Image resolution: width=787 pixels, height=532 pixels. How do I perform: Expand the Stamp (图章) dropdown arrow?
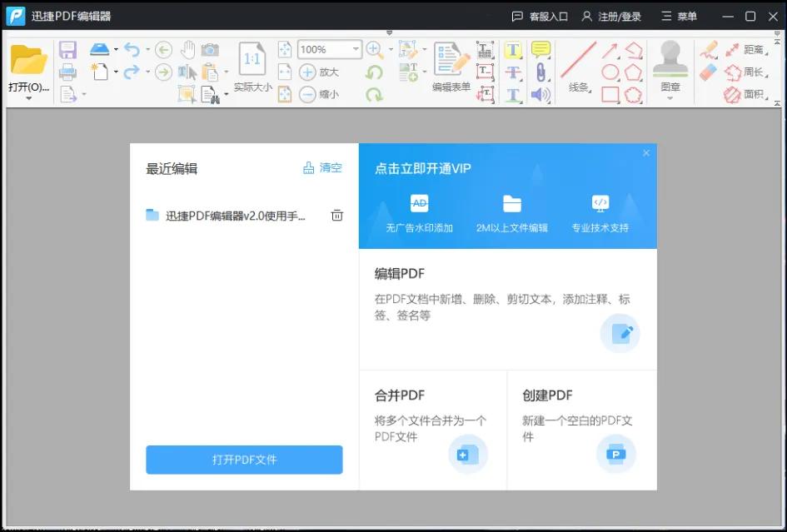[670, 99]
